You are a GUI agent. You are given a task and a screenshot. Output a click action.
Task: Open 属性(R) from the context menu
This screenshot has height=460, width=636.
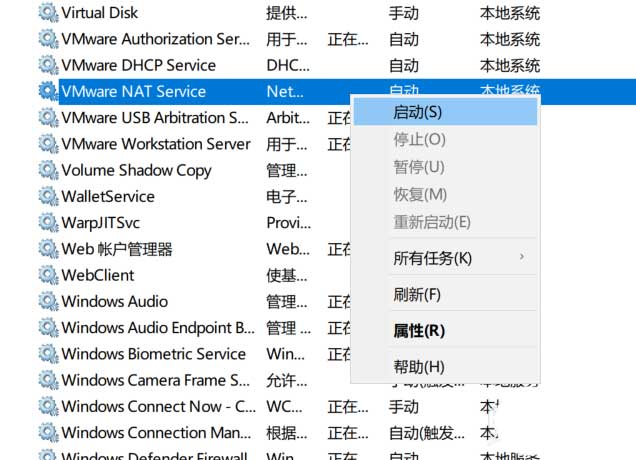pos(445,331)
